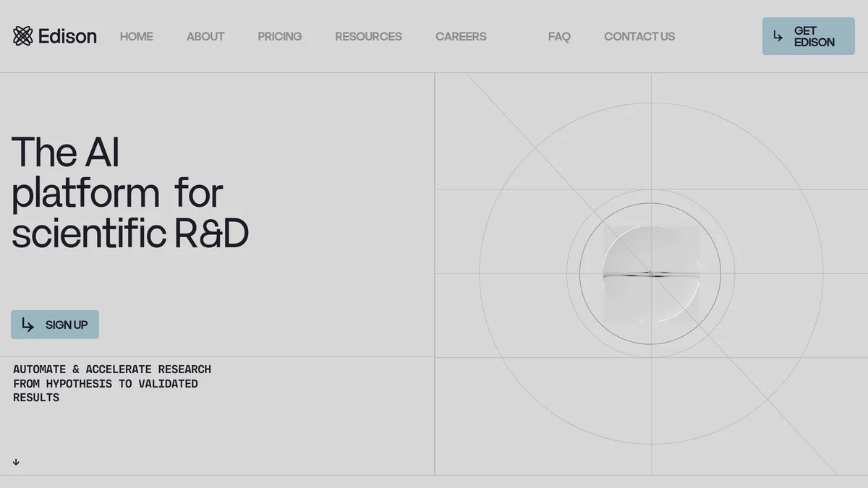View the Pricing page
The image size is (868, 488).
[279, 36]
